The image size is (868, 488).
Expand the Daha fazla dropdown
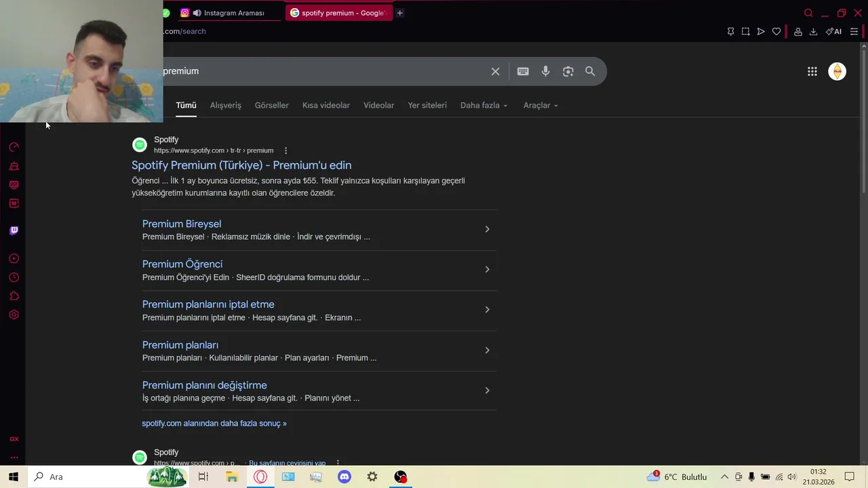(x=484, y=105)
